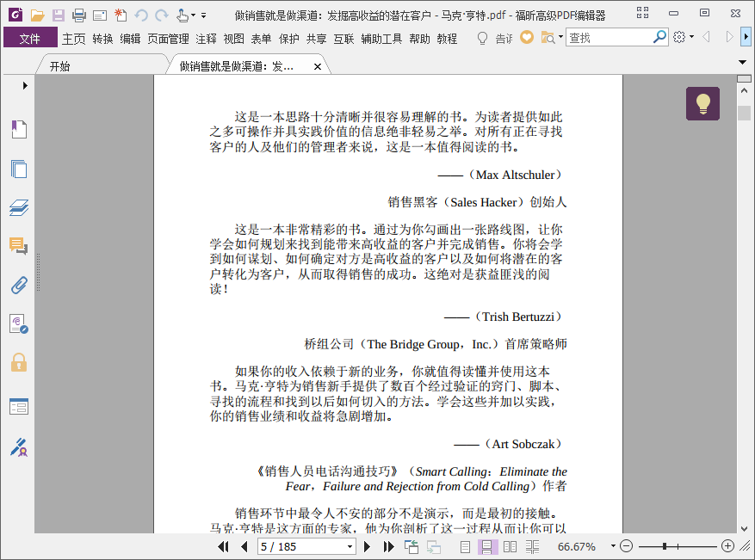Open the document tab list dropdown arrow

pyautogui.click(x=742, y=62)
